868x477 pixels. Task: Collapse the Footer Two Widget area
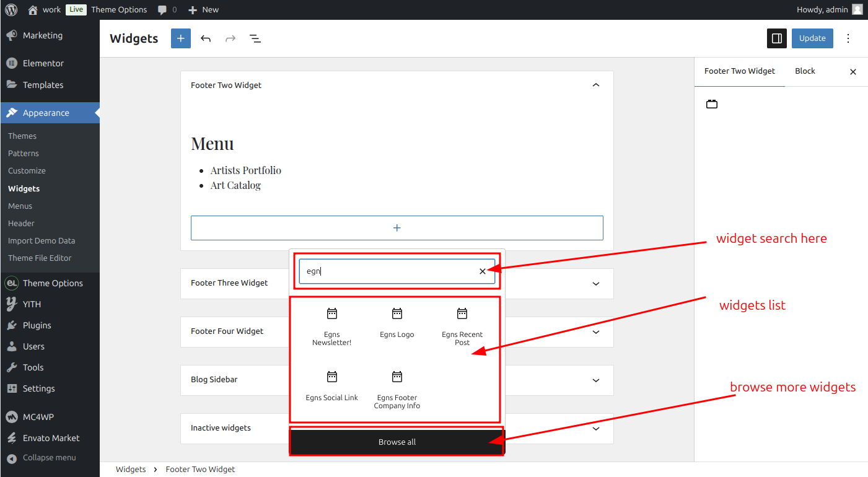click(596, 85)
